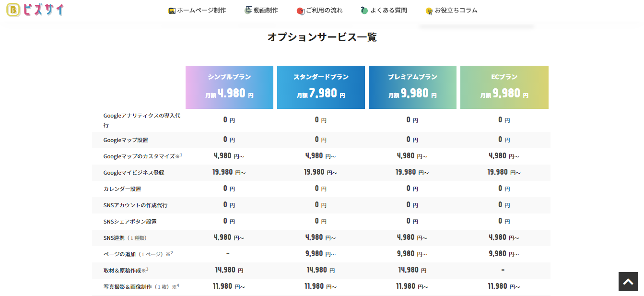Screen dimensions: 644x296
Task: Click the red icon beside ご利用の流れ
Action: click(x=300, y=11)
